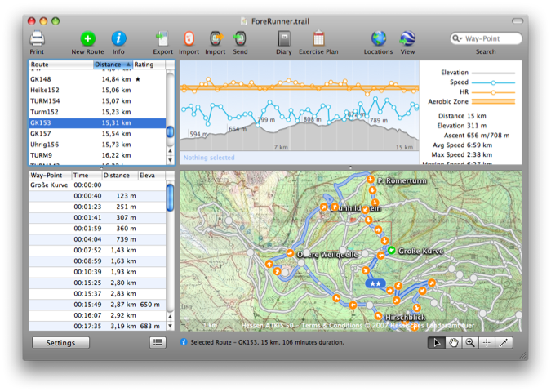The height and width of the screenshot is (392, 551).
Task: Select the Turm152 route row
Action: [x=97, y=112]
